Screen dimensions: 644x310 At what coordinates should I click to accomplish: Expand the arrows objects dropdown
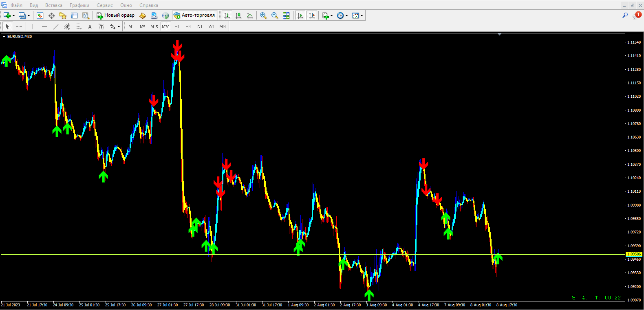pos(119,27)
